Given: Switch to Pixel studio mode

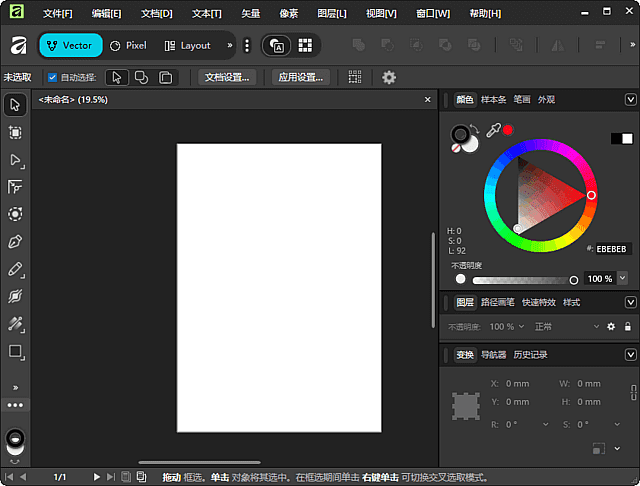Looking at the screenshot, I should 128,45.
